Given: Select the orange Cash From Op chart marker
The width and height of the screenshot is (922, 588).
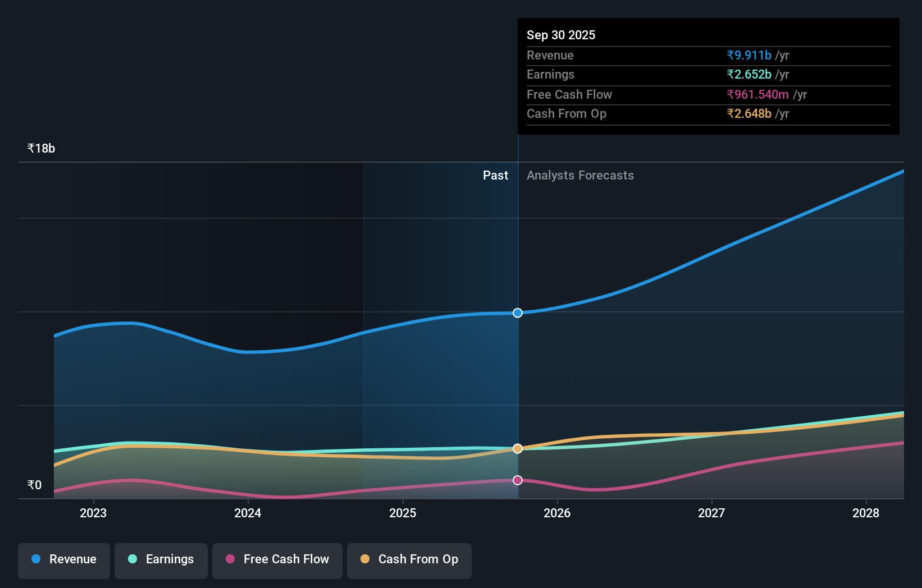Looking at the screenshot, I should [x=517, y=448].
